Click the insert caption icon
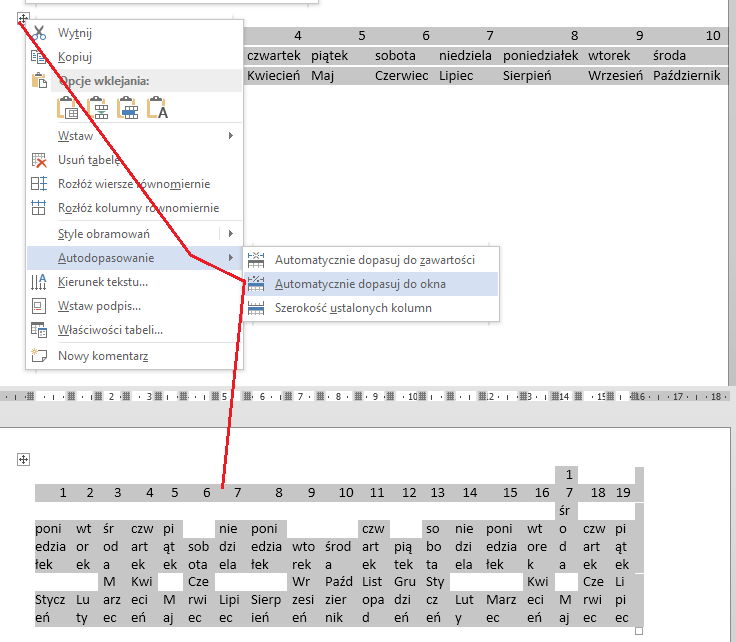 pos(39,306)
